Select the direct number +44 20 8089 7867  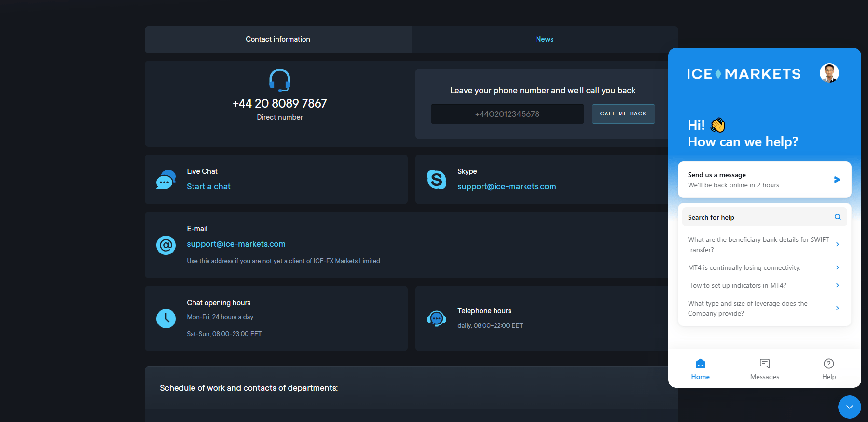click(x=280, y=103)
